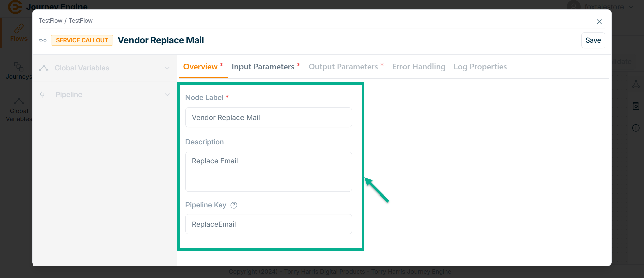Switch to the Input Parameters tab
This screenshot has width=644, height=278.
[x=263, y=67]
